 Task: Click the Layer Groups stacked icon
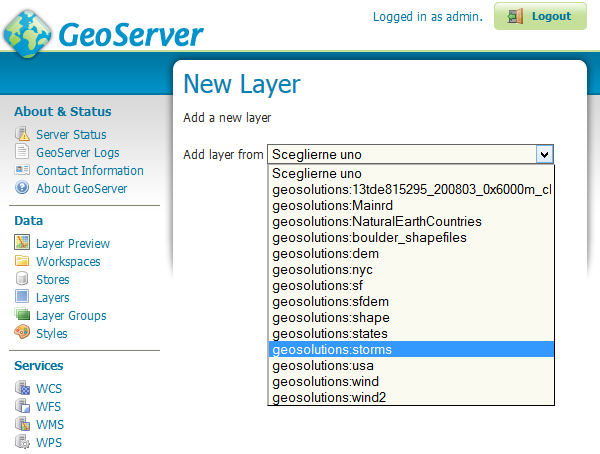click(x=22, y=314)
